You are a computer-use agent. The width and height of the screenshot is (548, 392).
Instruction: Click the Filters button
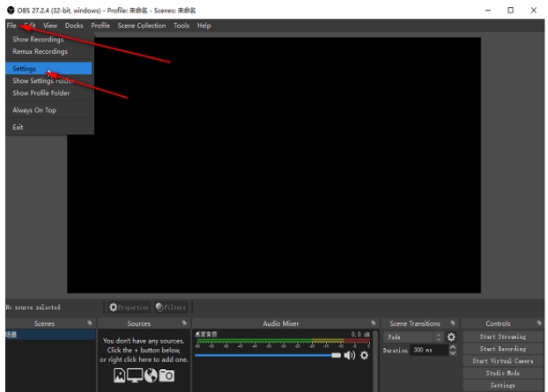pos(171,307)
